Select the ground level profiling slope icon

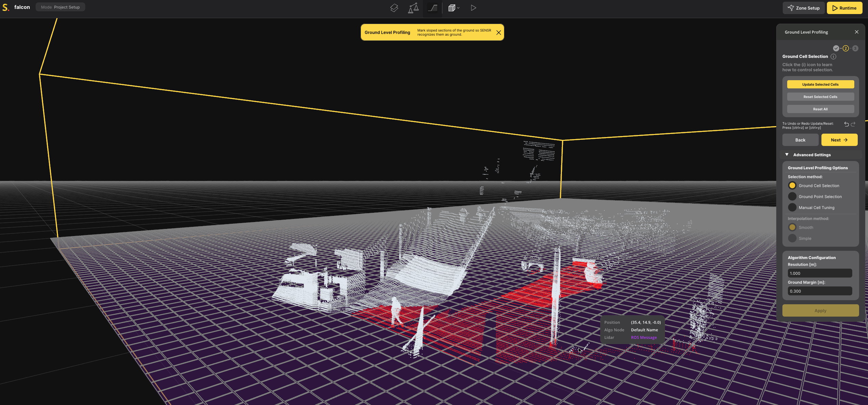[x=432, y=8]
